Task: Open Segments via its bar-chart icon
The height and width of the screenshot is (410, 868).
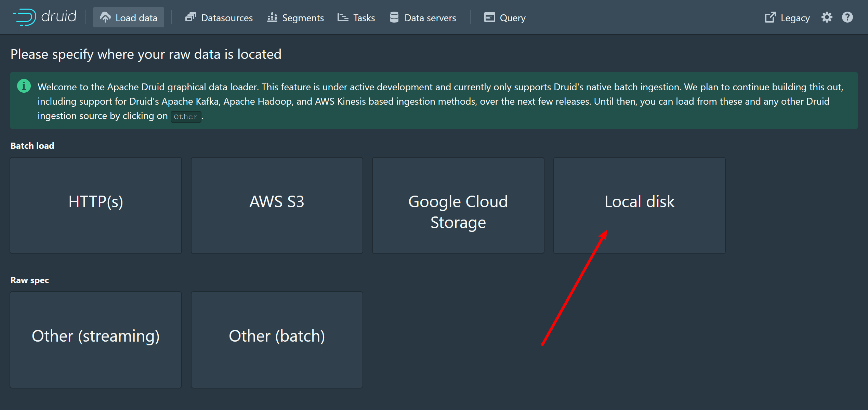Action: [272, 17]
